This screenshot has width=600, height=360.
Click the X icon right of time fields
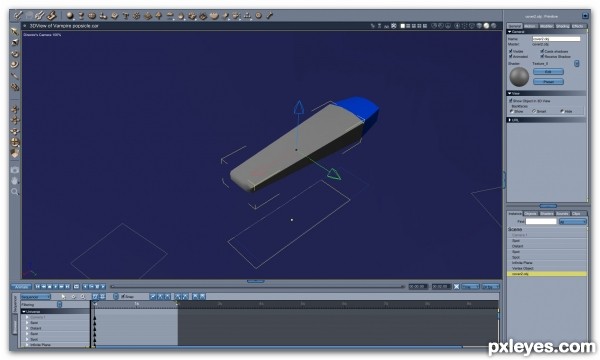(x=457, y=286)
